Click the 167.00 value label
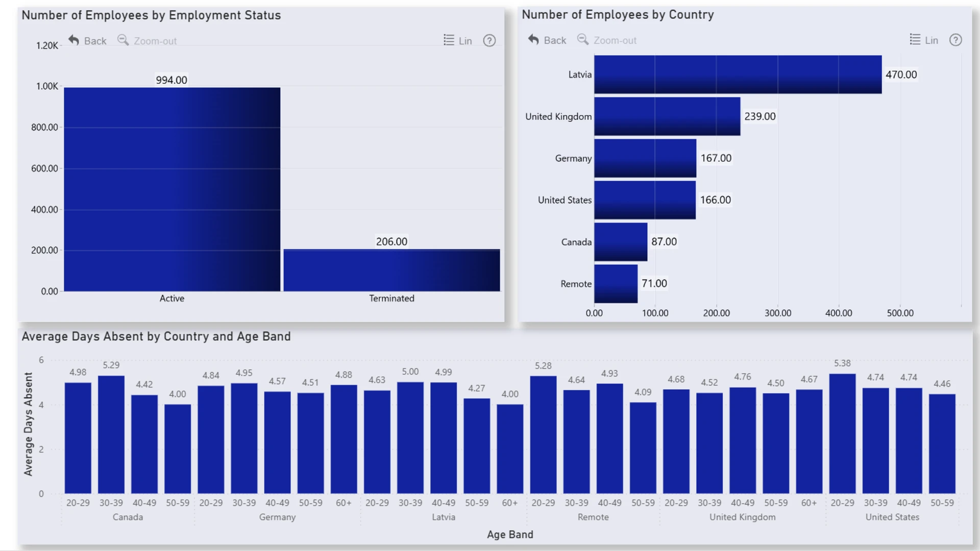This screenshot has width=980, height=551. (716, 158)
